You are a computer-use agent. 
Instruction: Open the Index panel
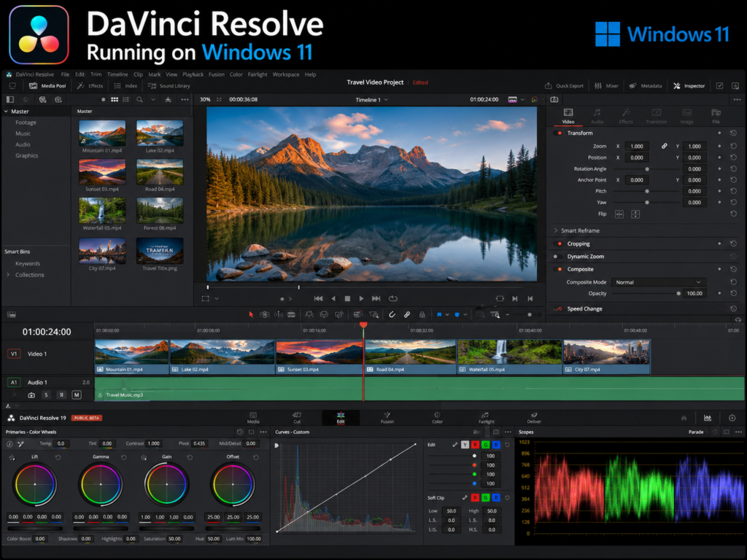click(x=125, y=86)
